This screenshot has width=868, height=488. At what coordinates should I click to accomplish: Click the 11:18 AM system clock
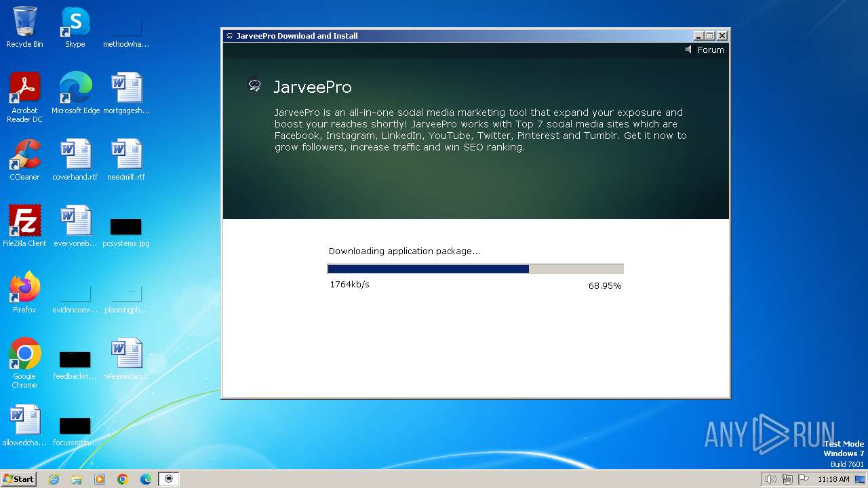(833, 479)
